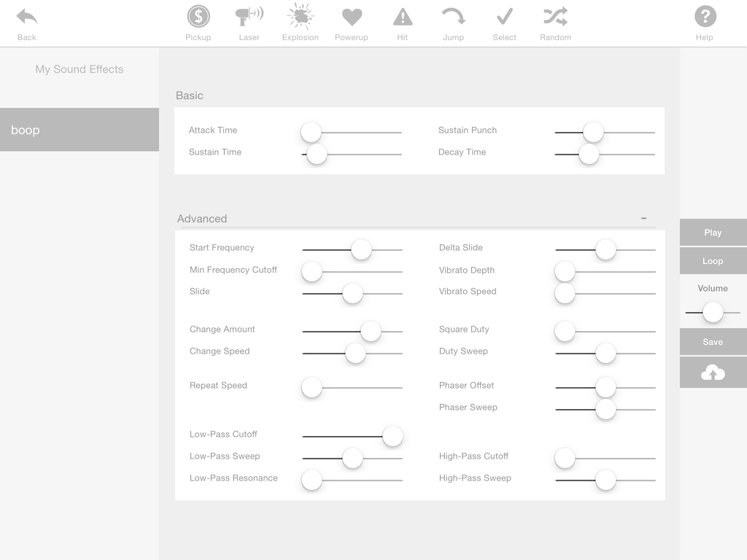The image size is (747, 560).
Task: Click the My Sound Effects heading
Action: [x=79, y=69]
